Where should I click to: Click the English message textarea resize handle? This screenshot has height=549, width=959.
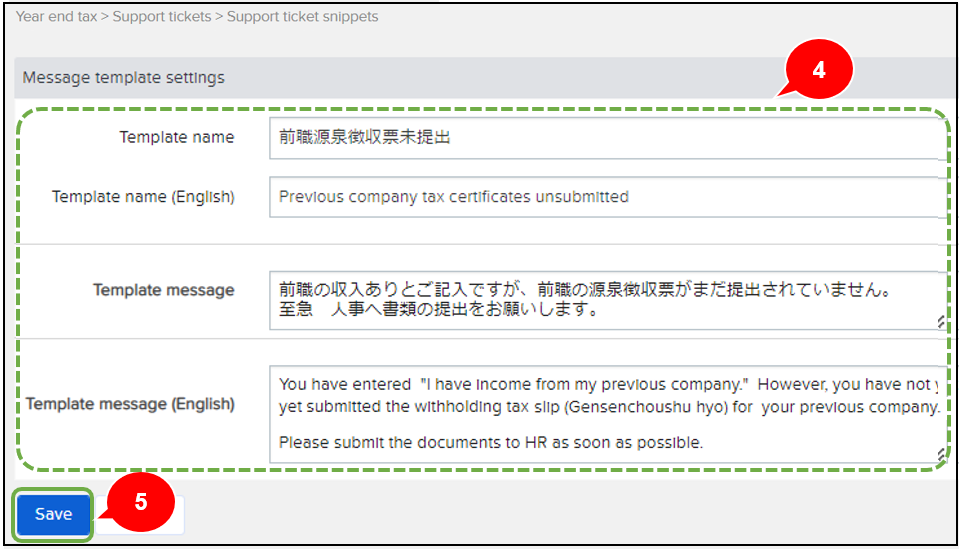[x=941, y=456]
